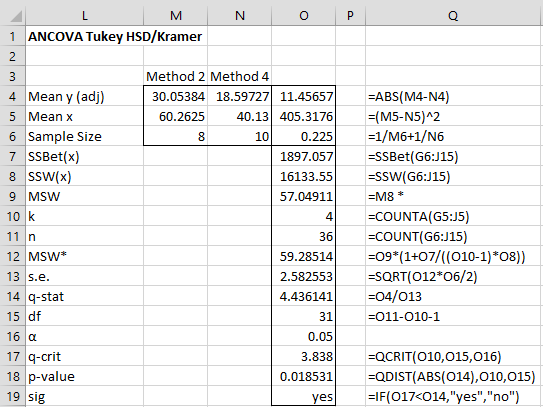543x407 pixels.
Task: Click the '=SSW(G6:J15)' formula text
Action: tap(409, 177)
